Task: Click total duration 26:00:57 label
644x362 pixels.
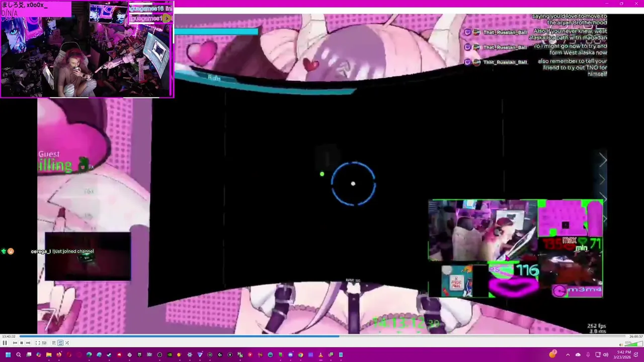Action: point(636,336)
